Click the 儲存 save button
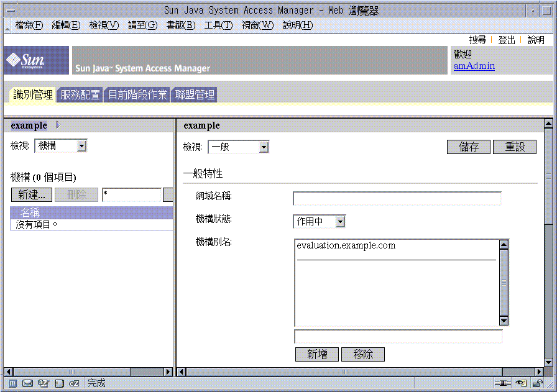The image size is (557, 392). coord(469,147)
